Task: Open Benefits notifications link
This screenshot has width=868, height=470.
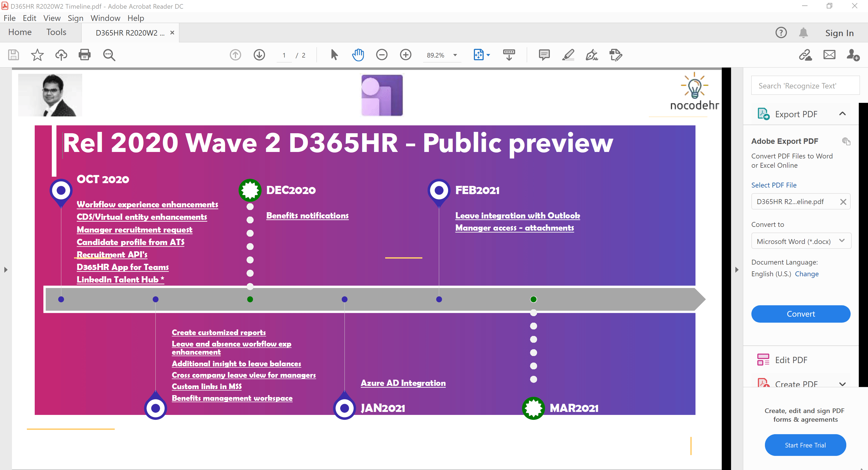Action: pyautogui.click(x=307, y=215)
